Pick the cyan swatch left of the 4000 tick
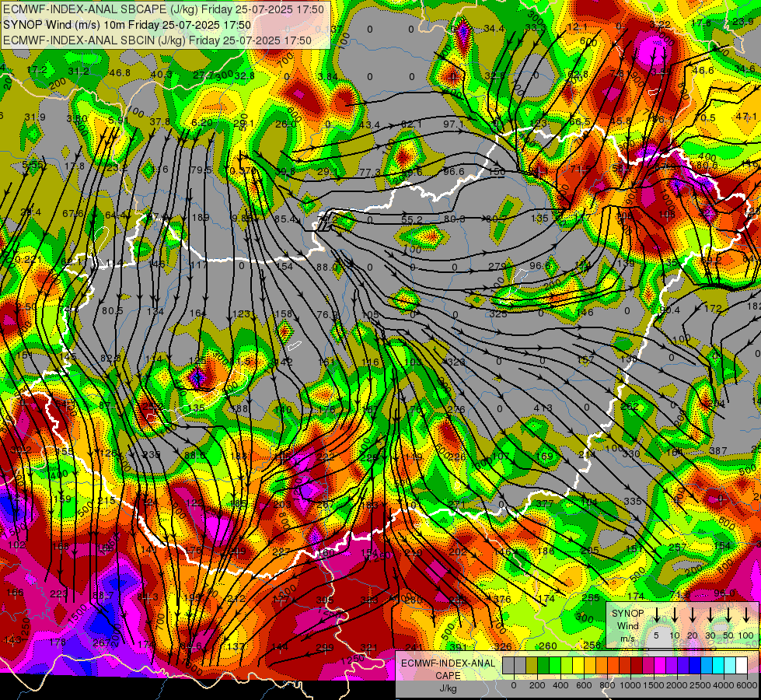 point(717,665)
